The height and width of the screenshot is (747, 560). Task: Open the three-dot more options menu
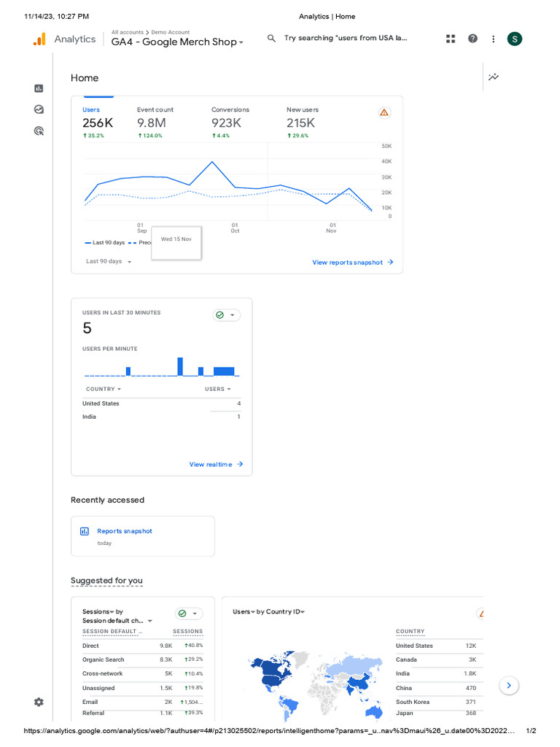point(494,39)
